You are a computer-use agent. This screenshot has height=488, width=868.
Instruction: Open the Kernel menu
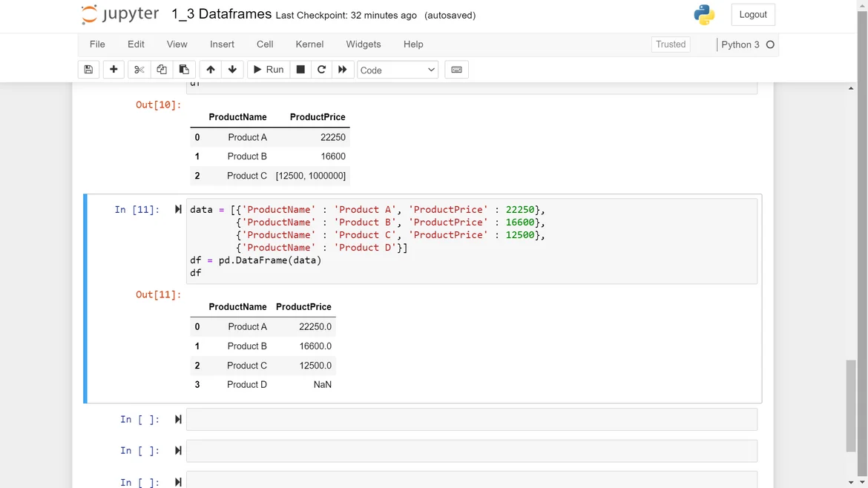click(x=309, y=44)
